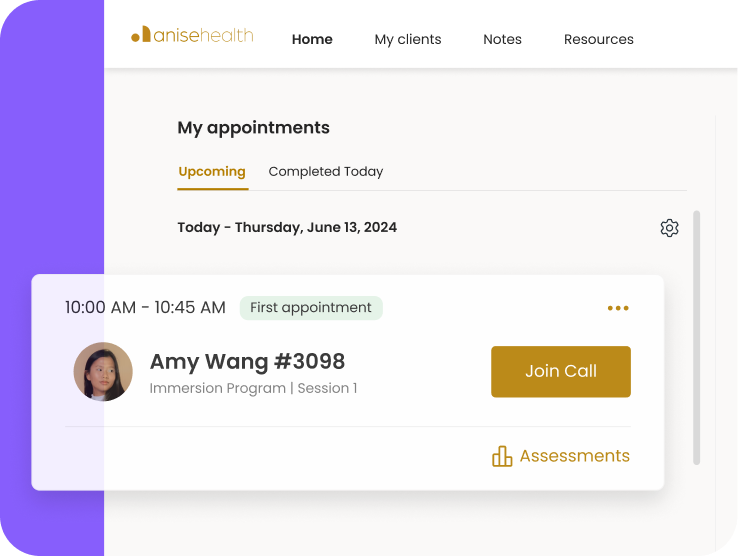Open the My clients page

coord(408,40)
